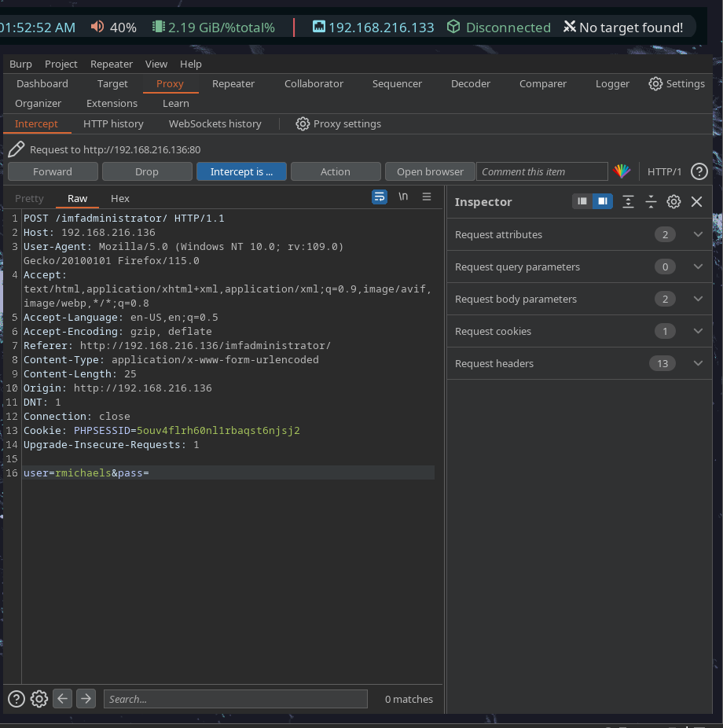This screenshot has width=723, height=728.
Task: Select the Intercept sub-tab
Action: (36, 124)
